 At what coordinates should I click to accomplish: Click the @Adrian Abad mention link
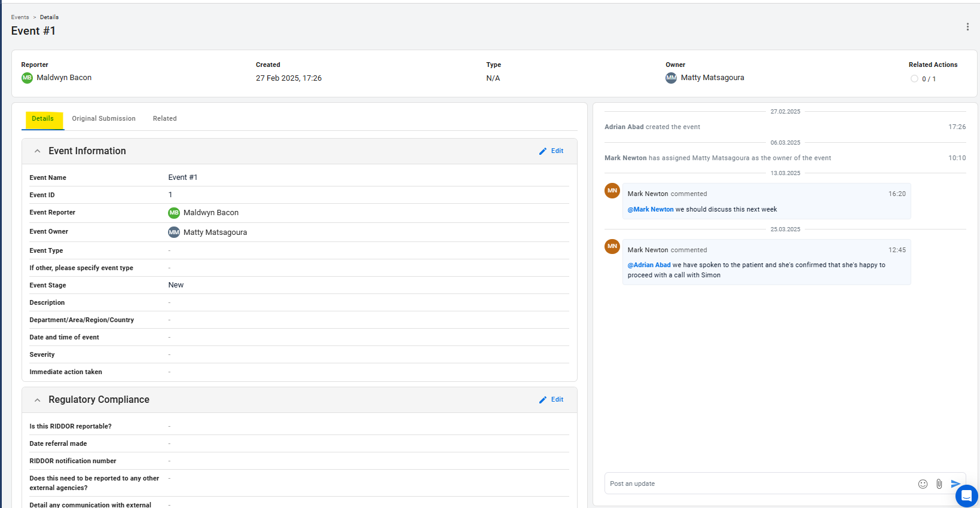coord(649,265)
